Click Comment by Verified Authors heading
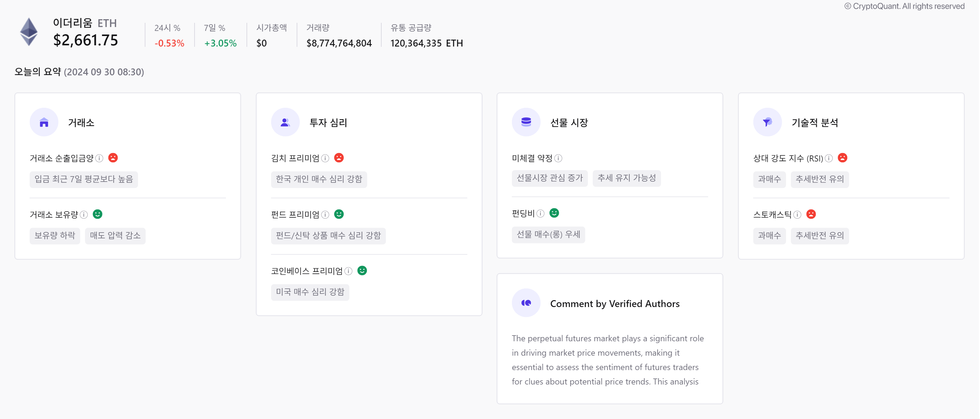Image resolution: width=980 pixels, height=419 pixels. click(615, 304)
